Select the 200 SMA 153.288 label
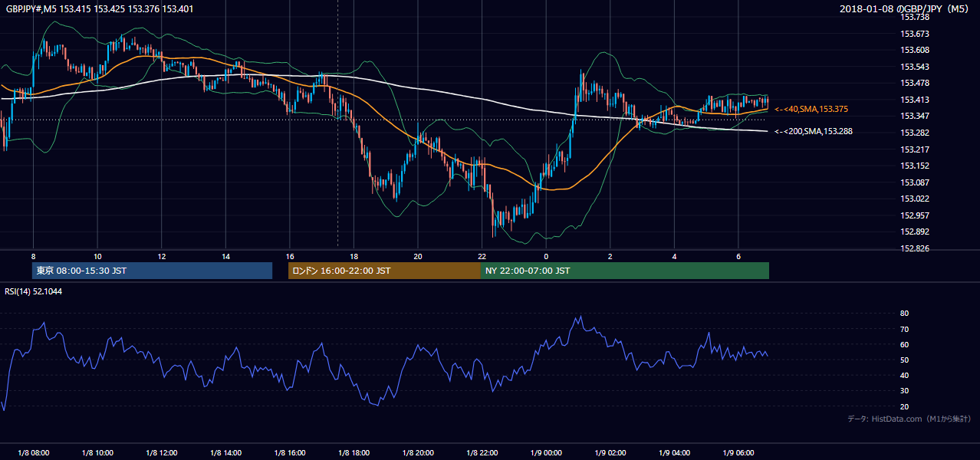Image resolution: width=980 pixels, height=460 pixels. pyautogui.click(x=814, y=131)
